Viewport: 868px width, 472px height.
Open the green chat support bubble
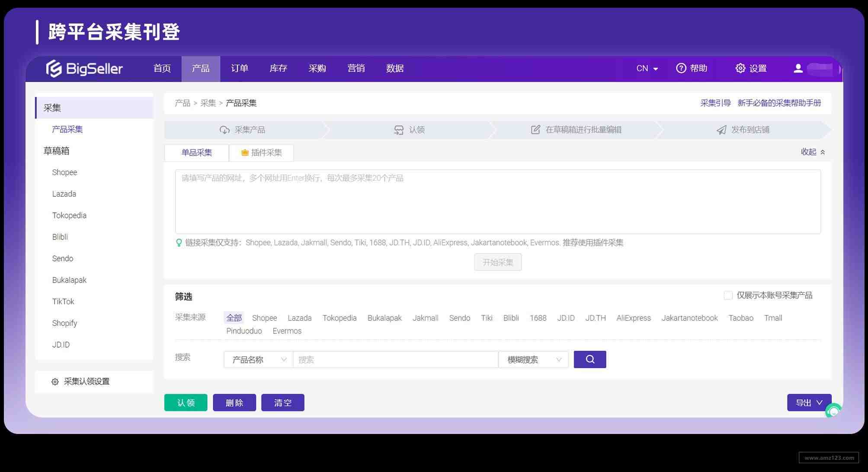click(833, 411)
